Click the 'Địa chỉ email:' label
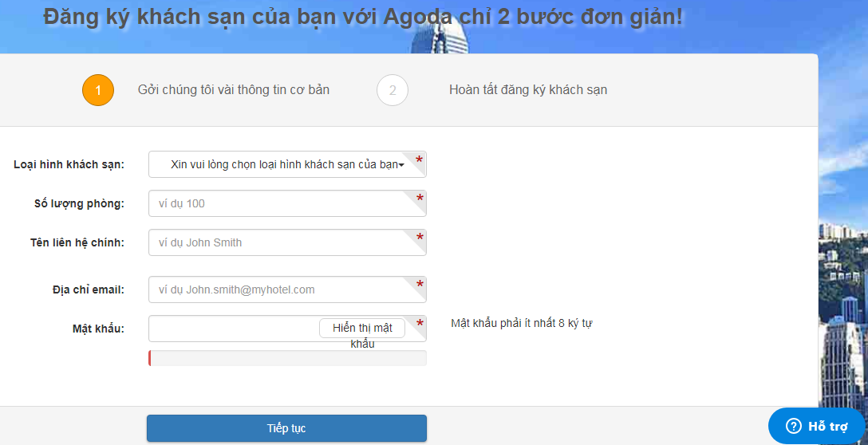 [x=89, y=289]
